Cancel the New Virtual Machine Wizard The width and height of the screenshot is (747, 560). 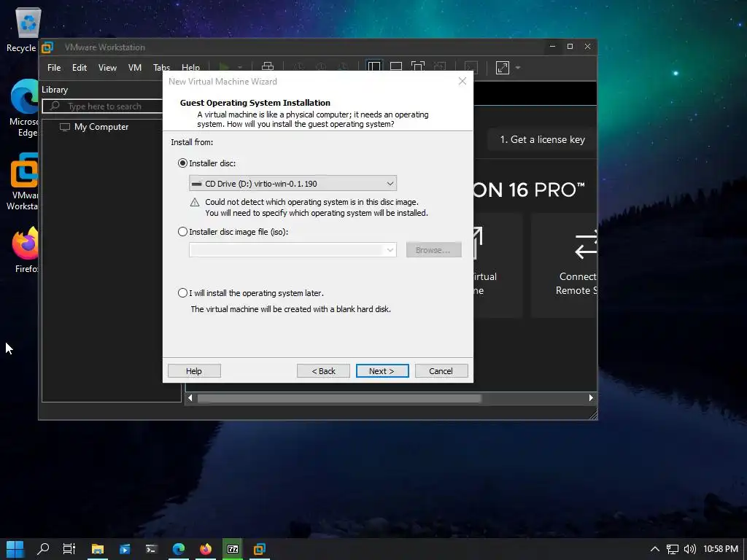click(441, 371)
